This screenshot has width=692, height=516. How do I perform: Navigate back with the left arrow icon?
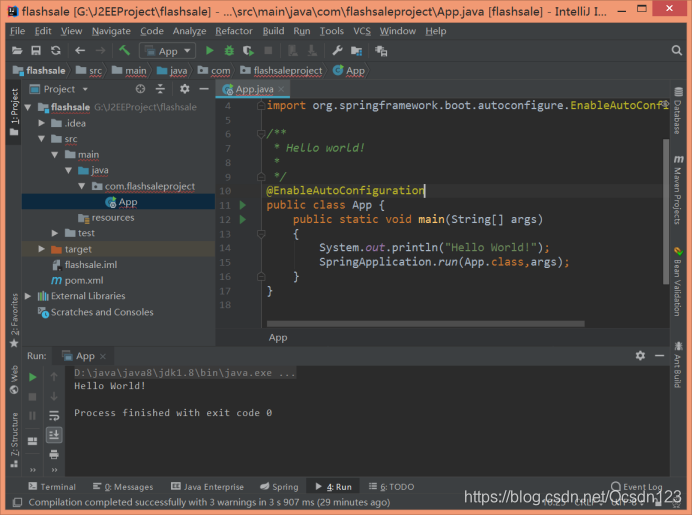click(x=80, y=51)
